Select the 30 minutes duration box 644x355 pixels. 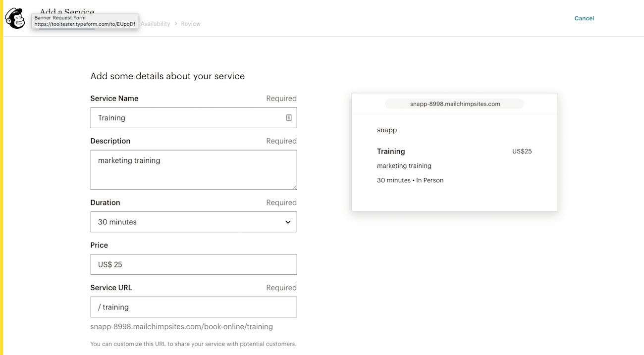point(194,222)
